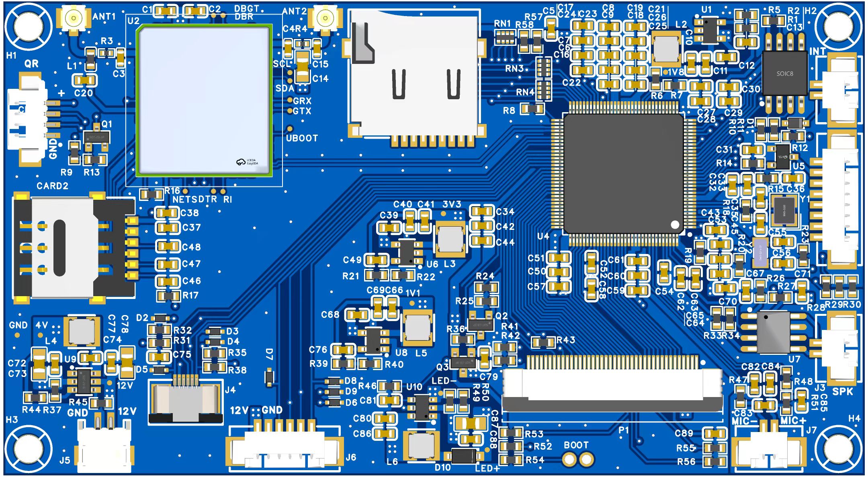Click the RN1 resistor network

[505, 38]
